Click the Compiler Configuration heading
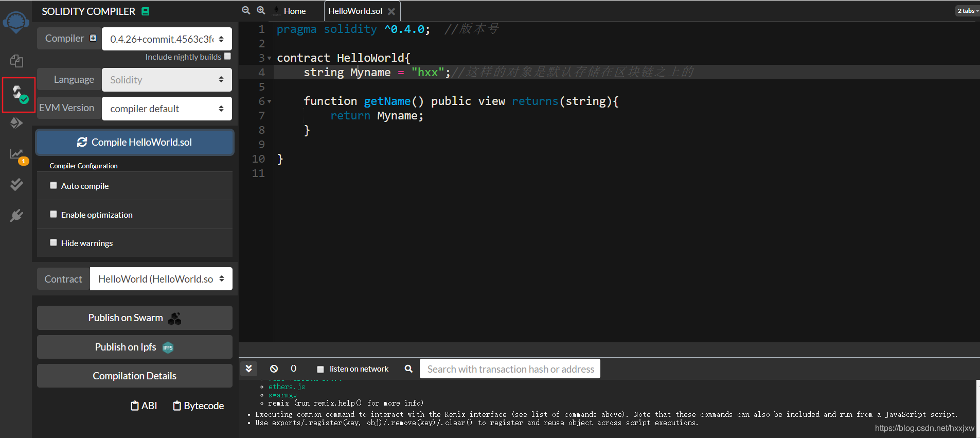The width and height of the screenshot is (980, 438). pos(83,166)
